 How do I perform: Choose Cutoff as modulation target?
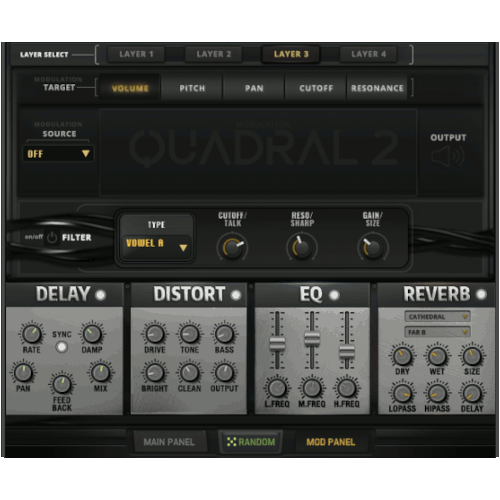click(x=316, y=88)
